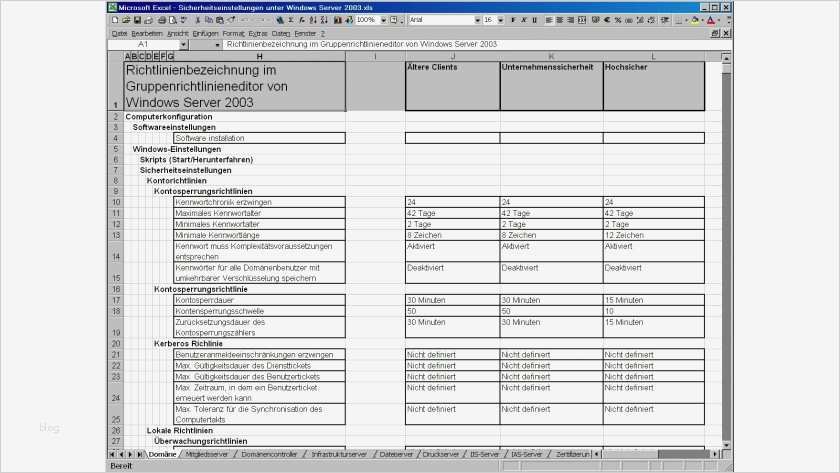This screenshot has height=473, width=840.
Task: Click the Copy icon
Action: (209, 20)
